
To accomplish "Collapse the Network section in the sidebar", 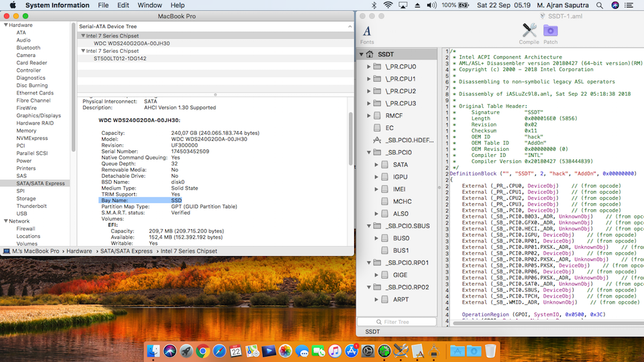I will 6,221.
